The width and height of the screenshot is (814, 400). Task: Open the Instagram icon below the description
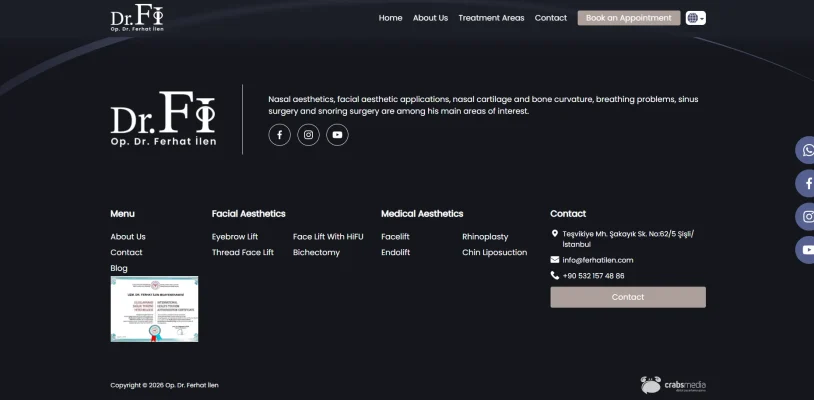tap(308, 135)
